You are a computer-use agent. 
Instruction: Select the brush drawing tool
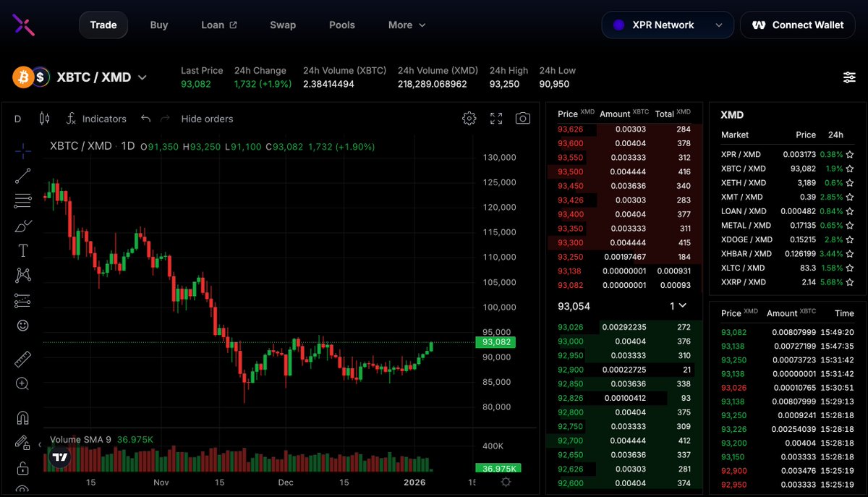click(x=22, y=226)
